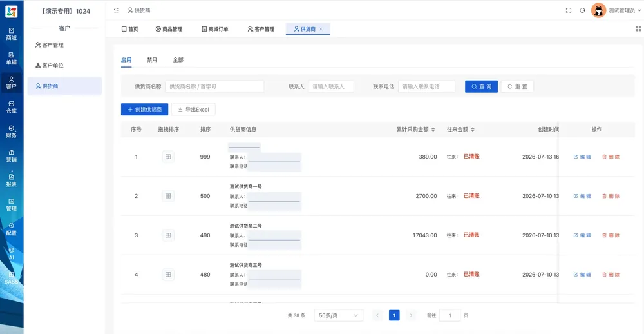Click the 389.00 purchase amount cell
The height and width of the screenshot is (334, 644).
428,157
